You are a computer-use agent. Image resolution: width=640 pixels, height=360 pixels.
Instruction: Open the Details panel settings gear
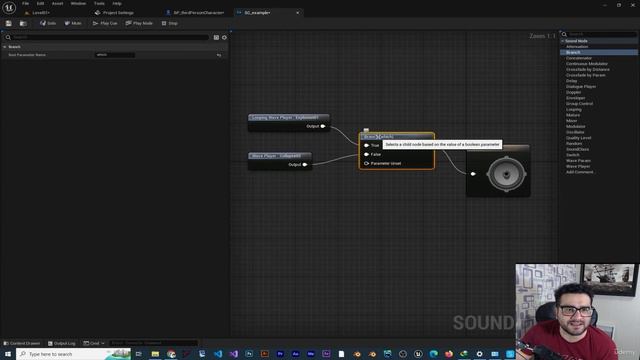224,38
